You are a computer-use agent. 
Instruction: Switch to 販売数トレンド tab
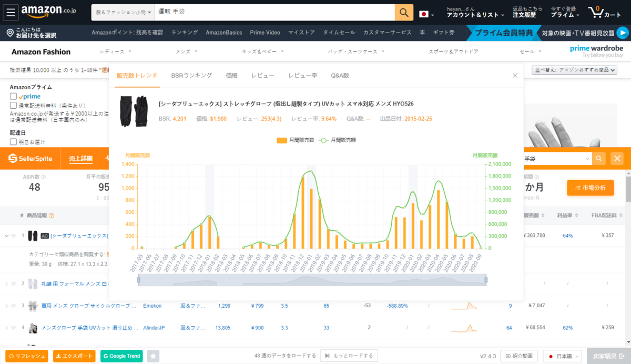(137, 76)
